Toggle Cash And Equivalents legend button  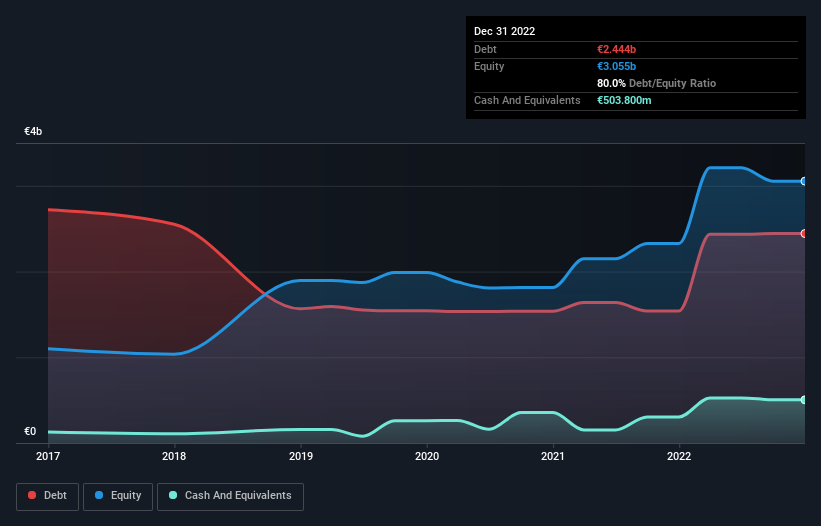230,496
